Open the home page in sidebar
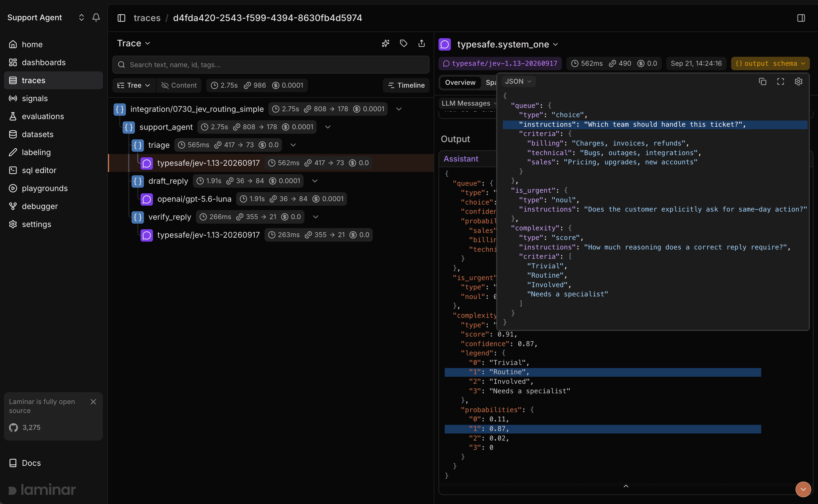Screen dimensions: 818x504 point(53,44)
